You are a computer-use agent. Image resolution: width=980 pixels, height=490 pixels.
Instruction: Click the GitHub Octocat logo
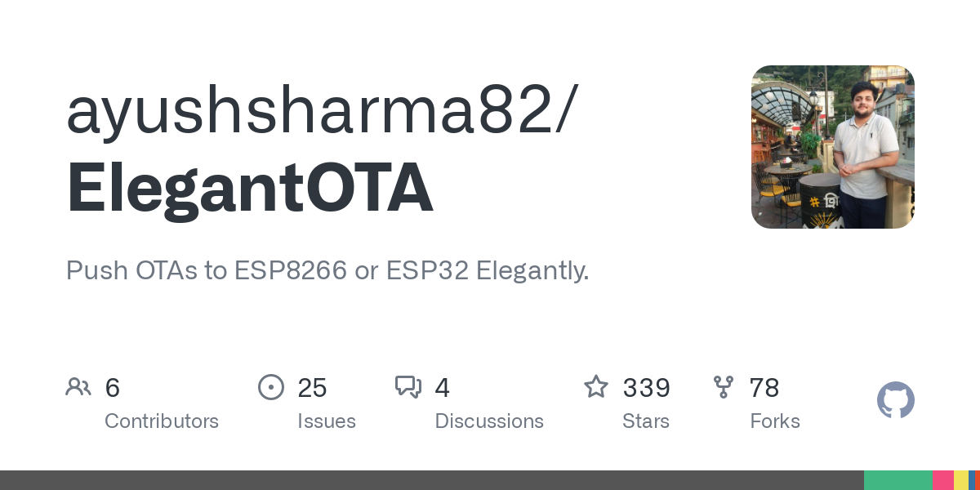pyautogui.click(x=896, y=400)
